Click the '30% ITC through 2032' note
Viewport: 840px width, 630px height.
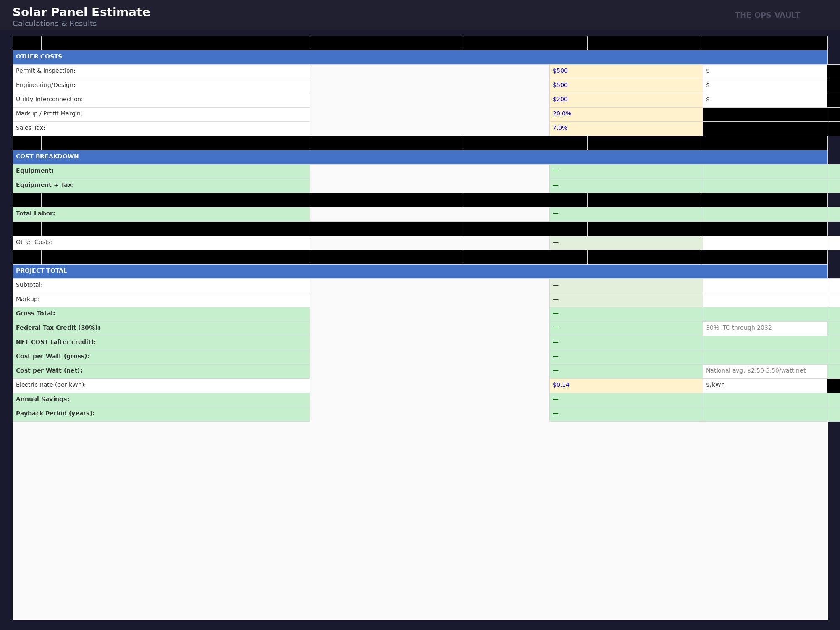coord(765,328)
